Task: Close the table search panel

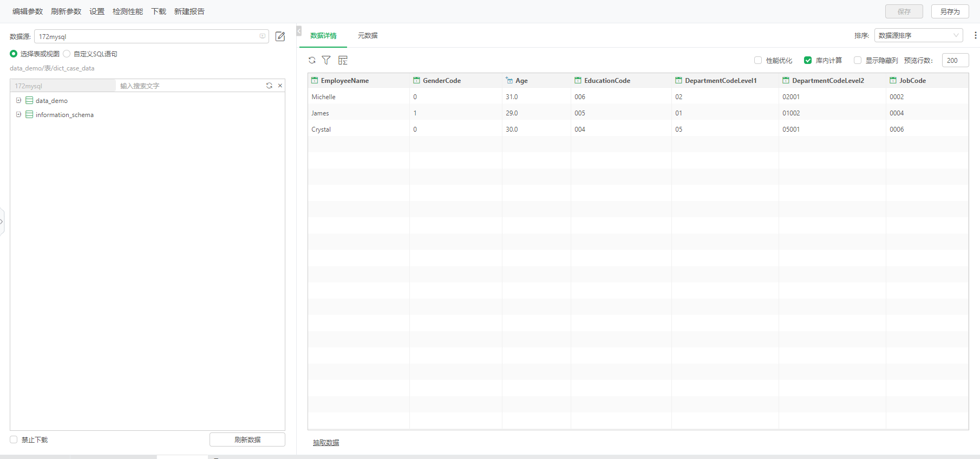Action: (280, 86)
